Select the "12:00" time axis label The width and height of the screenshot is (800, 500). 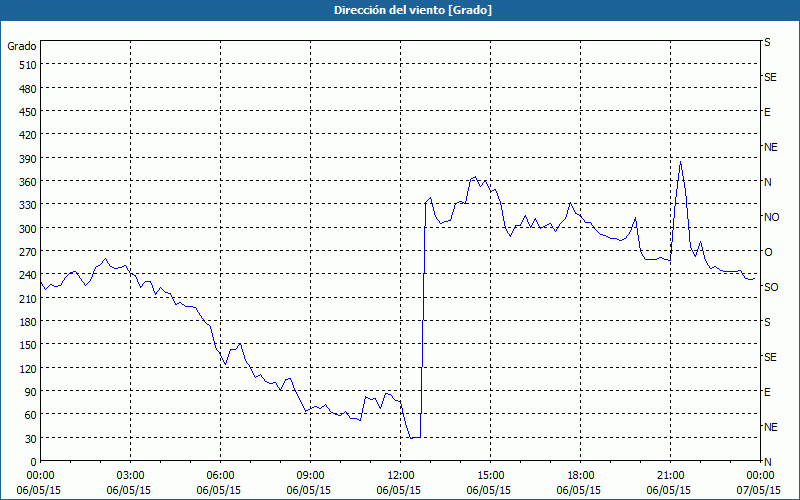(x=401, y=476)
